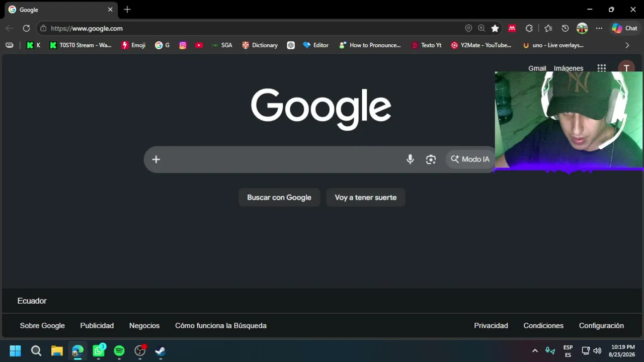This screenshot has width=644, height=362.
Task: Open the YouTube bookmark
Action: point(199,45)
